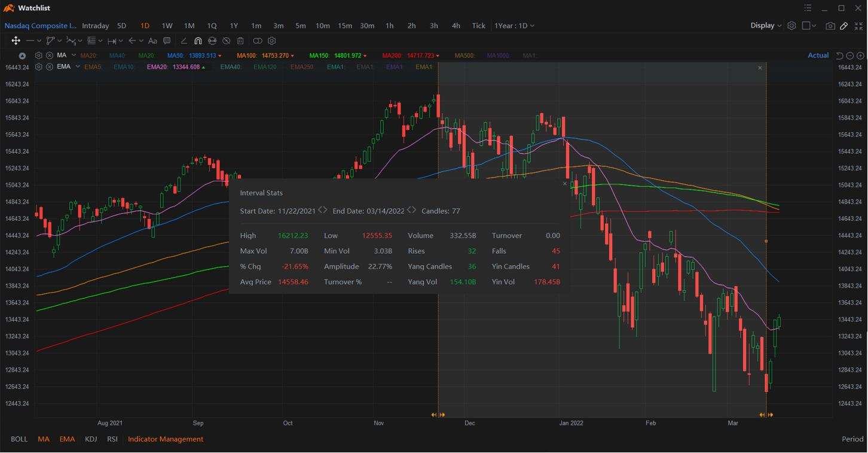Reset chart zoom with undo arrow
The width and height of the screenshot is (868, 453).
(839, 56)
